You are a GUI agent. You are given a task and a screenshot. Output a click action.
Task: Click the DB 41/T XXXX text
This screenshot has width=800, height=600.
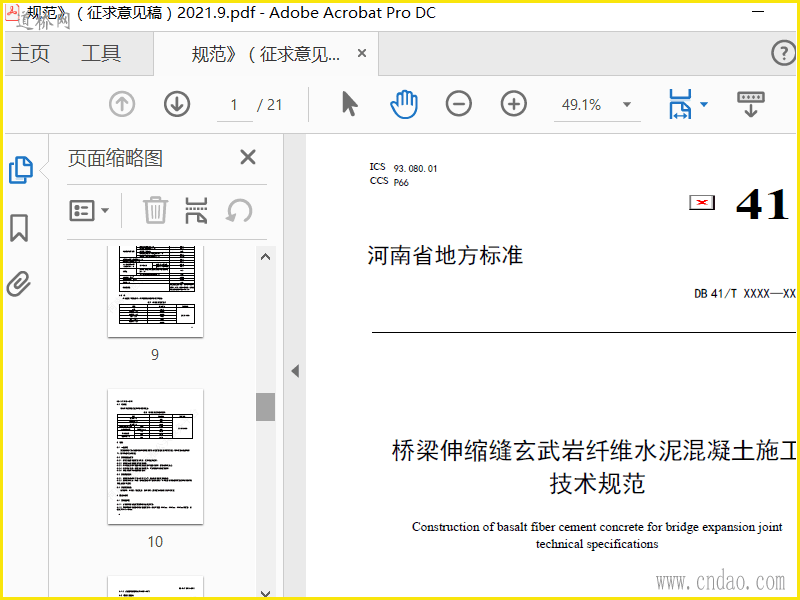(744, 293)
